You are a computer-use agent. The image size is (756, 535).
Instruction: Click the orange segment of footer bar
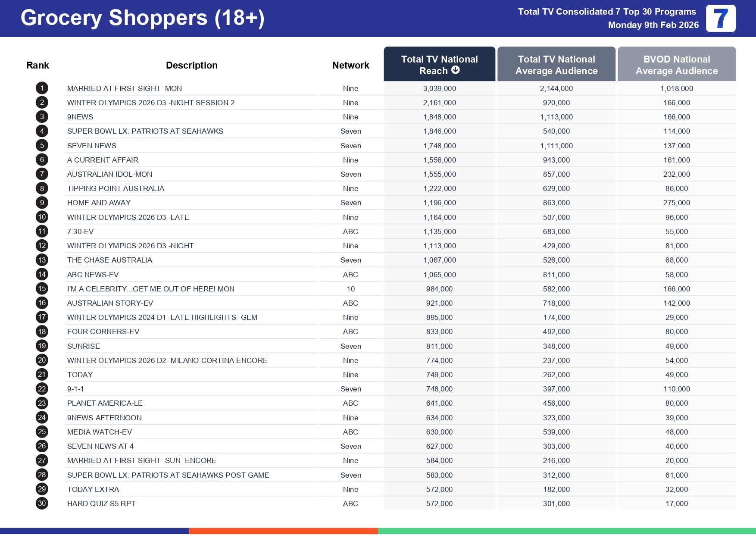coord(283,531)
